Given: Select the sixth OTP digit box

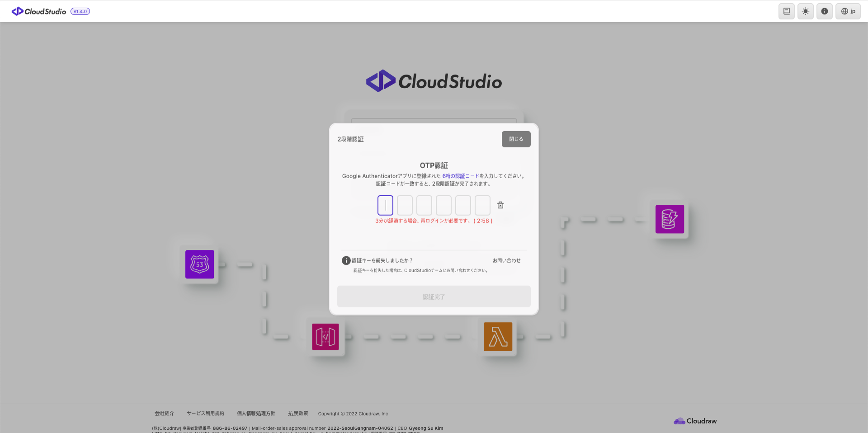Looking at the screenshot, I should click(x=482, y=205).
